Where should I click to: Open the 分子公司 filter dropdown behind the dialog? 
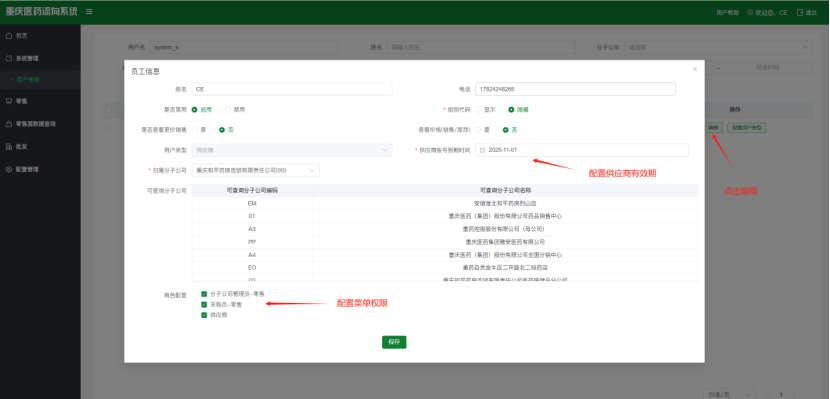(718, 47)
